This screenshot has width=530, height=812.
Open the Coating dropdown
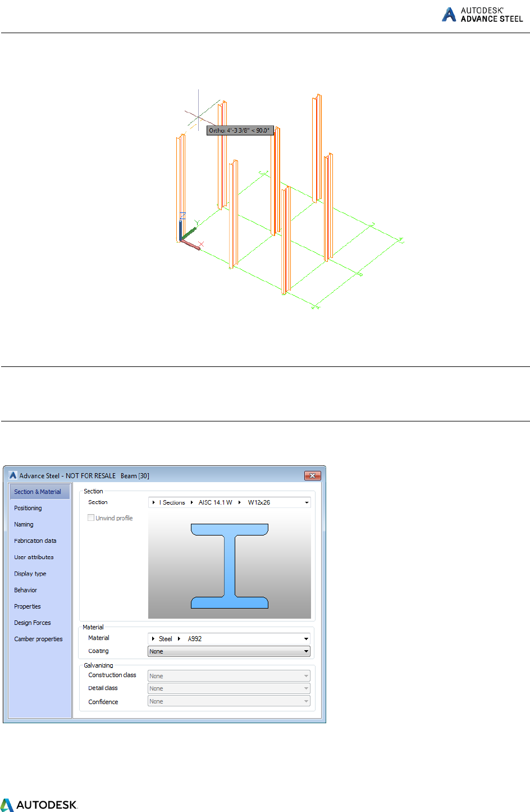[x=229, y=651]
